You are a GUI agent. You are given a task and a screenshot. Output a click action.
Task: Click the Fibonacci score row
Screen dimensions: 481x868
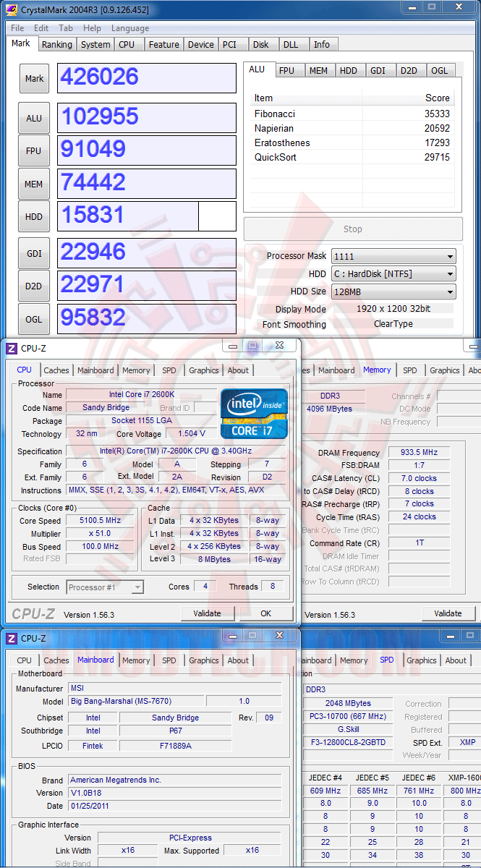click(352, 114)
